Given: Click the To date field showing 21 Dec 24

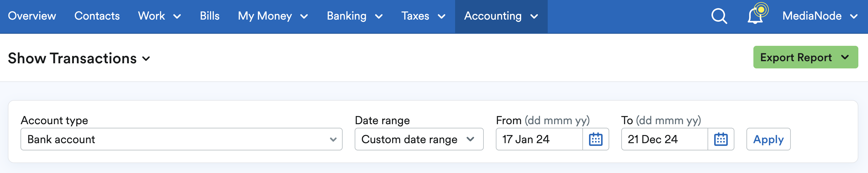Looking at the screenshot, I should tap(664, 139).
